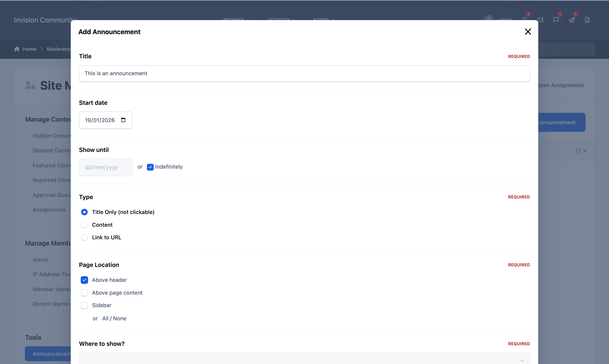The width and height of the screenshot is (609, 364).
Task: Select the Content type radio
Action: tap(84, 225)
